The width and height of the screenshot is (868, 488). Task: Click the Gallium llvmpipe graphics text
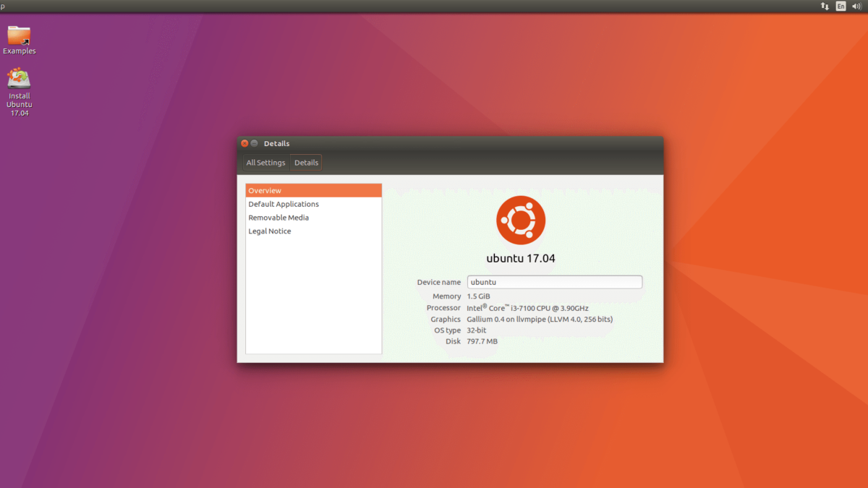pos(540,320)
